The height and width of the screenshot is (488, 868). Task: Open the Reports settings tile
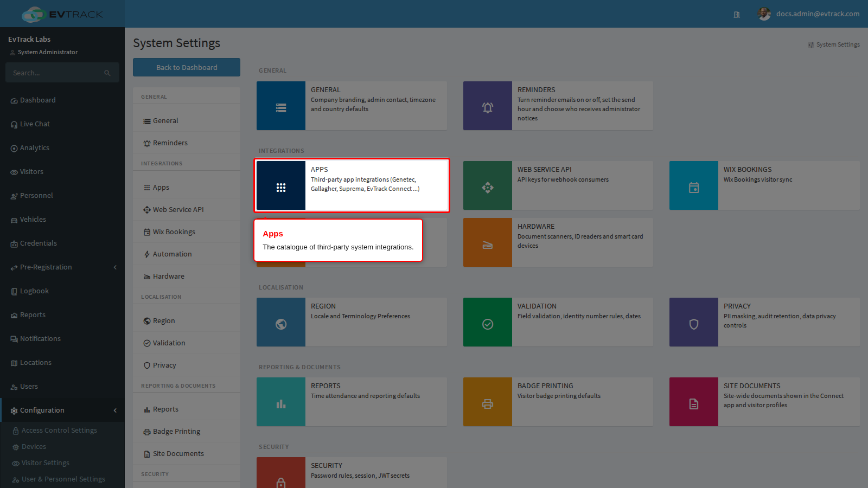[x=352, y=402]
